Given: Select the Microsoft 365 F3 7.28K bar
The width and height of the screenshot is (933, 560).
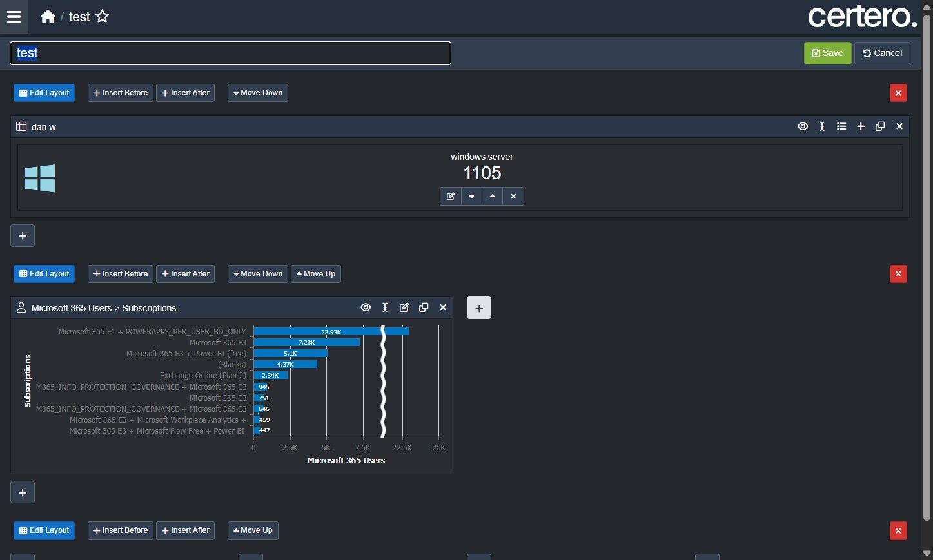Looking at the screenshot, I should tap(306, 342).
